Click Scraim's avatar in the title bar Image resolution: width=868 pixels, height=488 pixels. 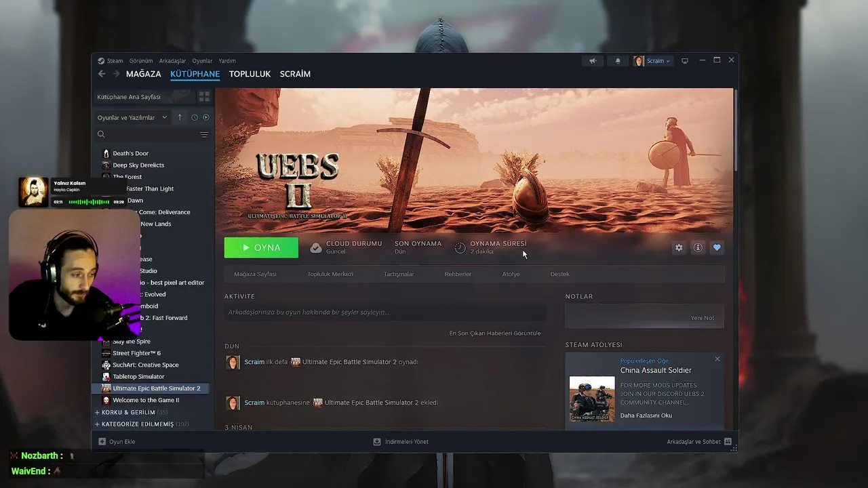639,61
